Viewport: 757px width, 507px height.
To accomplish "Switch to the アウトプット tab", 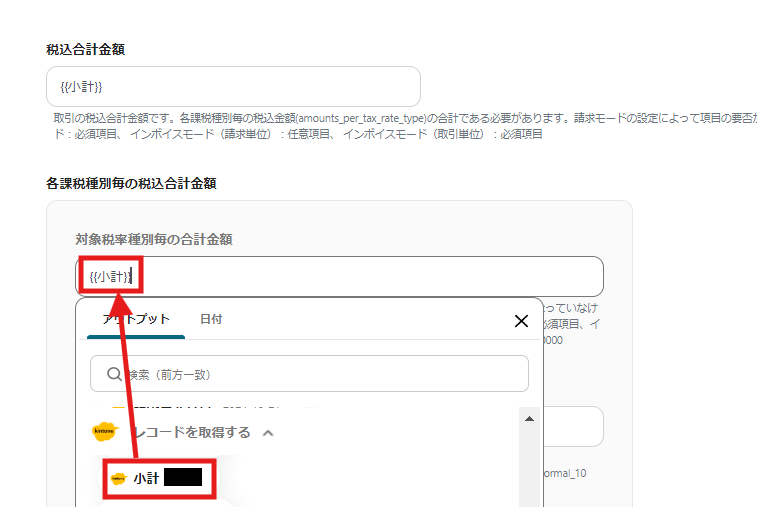I will [x=136, y=319].
